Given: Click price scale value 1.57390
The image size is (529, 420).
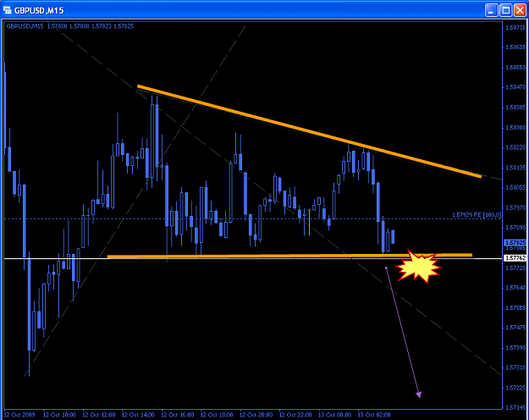Looking at the screenshot, I should tap(515, 348).
